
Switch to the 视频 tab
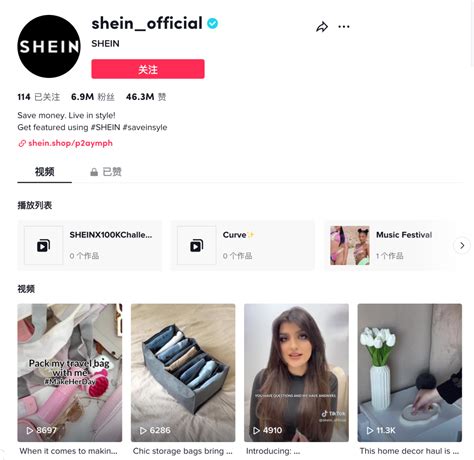44,172
